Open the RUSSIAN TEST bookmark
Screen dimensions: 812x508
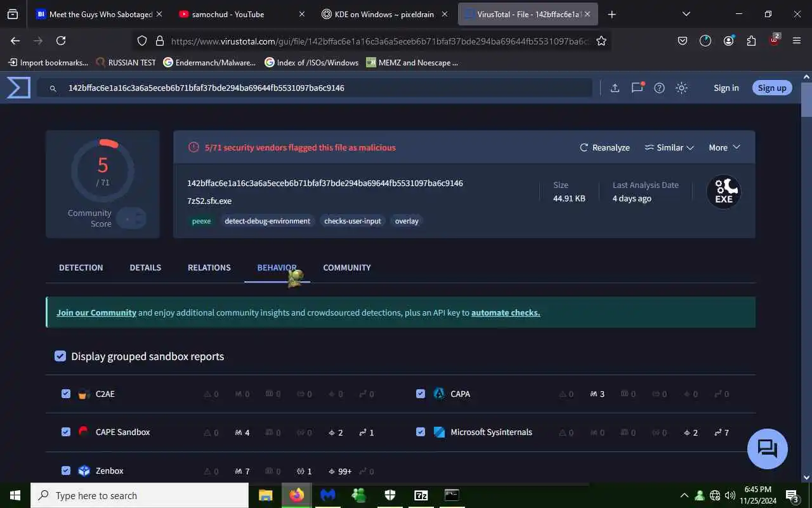pyautogui.click(x=126, y=62)
